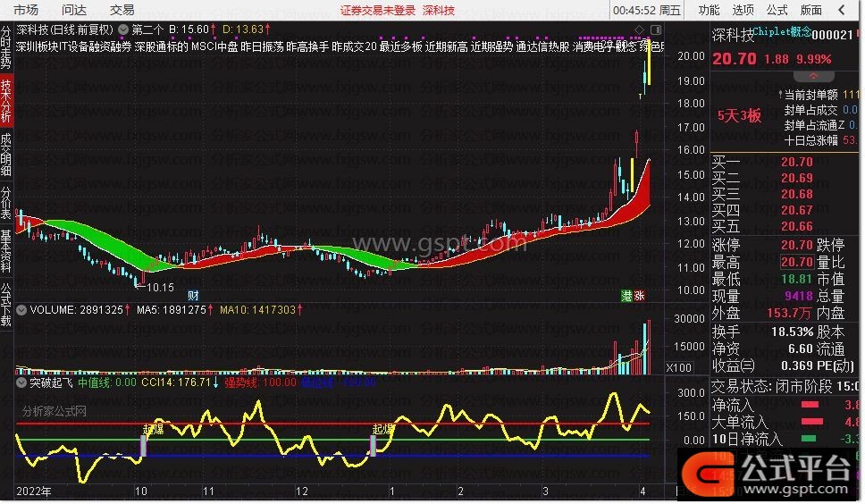The image size is (865, 504).
Task: Click month 11 on the time axis
Action: tap(208, 491)
